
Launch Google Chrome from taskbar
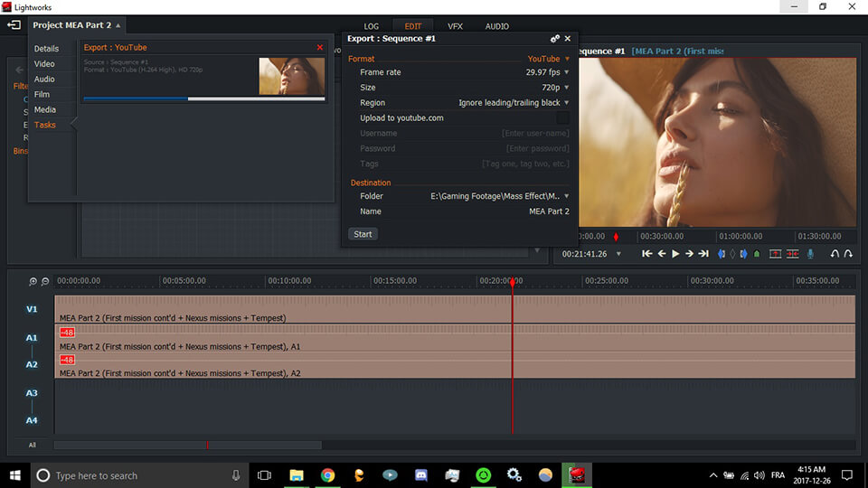(327, 475)
